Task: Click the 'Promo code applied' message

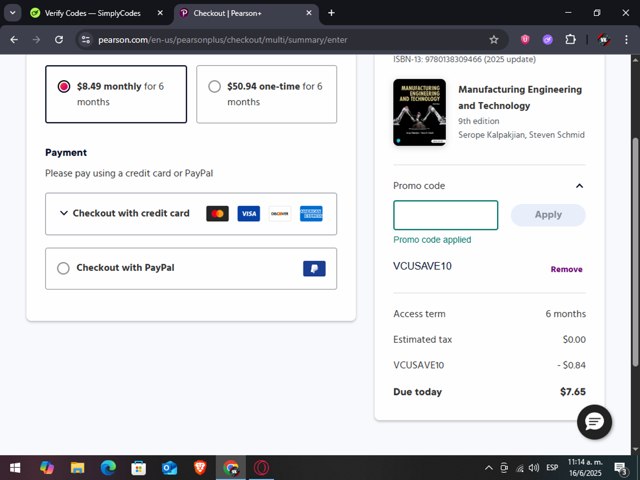Action: tap(432, 240)
